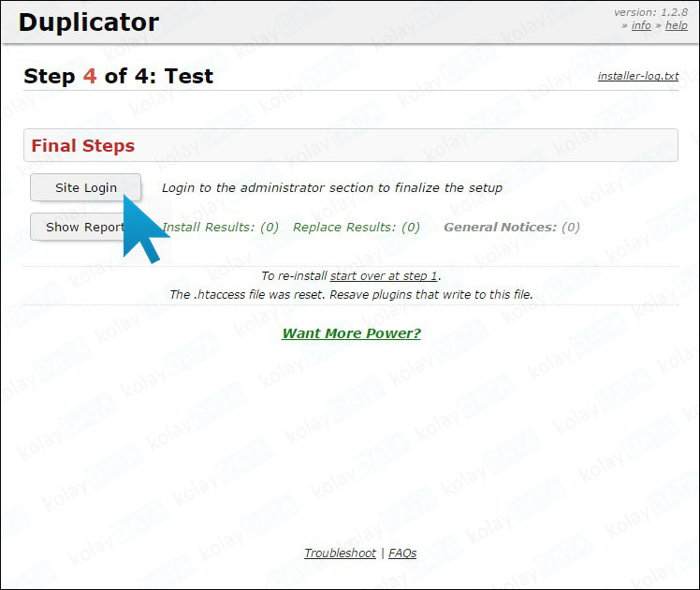The height and width of the screenshot is (590, 700).
Task: Open the Troubleshoot link in the footer
Action: 341,553
